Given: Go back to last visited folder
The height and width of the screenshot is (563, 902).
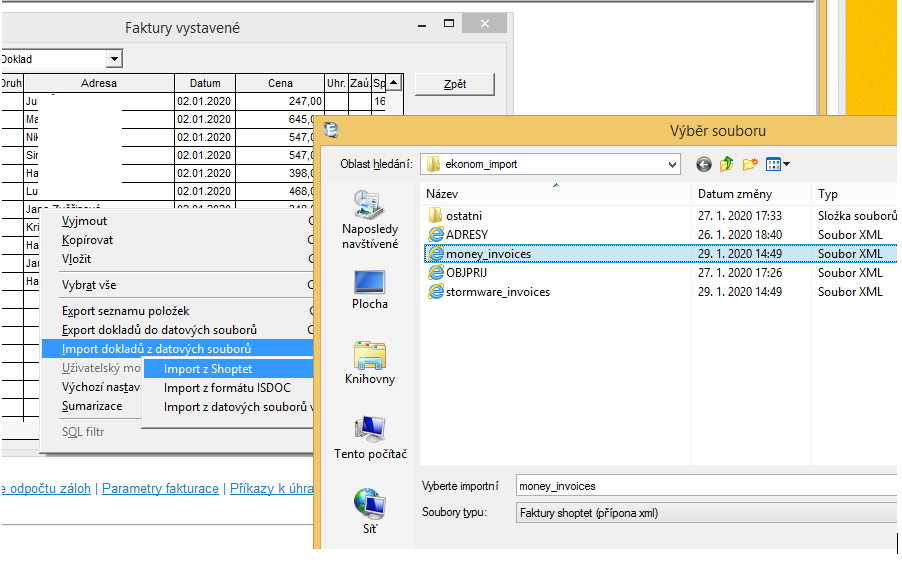Looking at the screenshot, I should click(703, 164).
